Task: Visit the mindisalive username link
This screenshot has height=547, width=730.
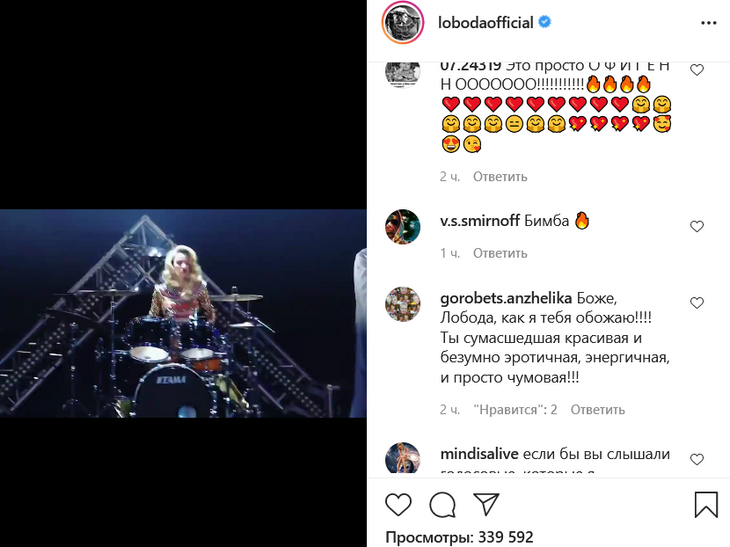Action: click(479, 453)
